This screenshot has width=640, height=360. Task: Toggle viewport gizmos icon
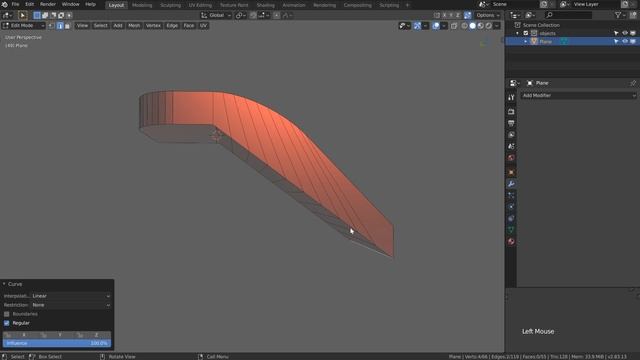coord(417,26)
